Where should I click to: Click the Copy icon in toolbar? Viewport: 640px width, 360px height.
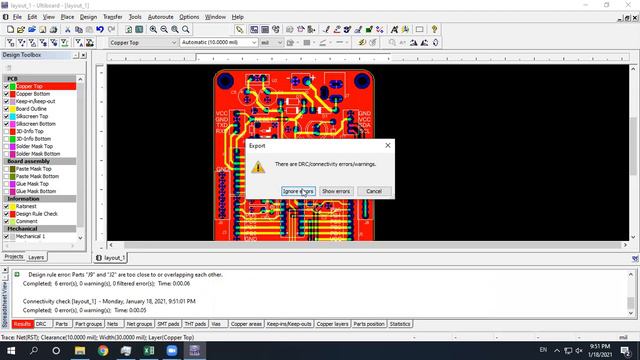click(79, 29)
